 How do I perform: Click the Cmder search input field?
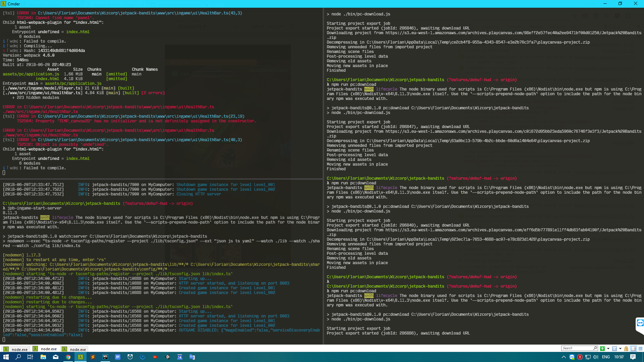coord(577,348)
